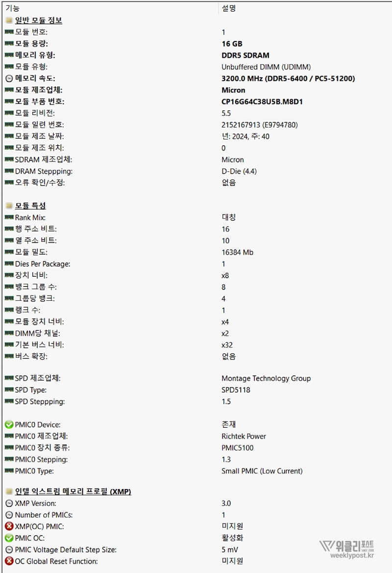Select the 모듈 특성 section header
The width and height of the screenshot is (392, 573).
coord(30,206)
